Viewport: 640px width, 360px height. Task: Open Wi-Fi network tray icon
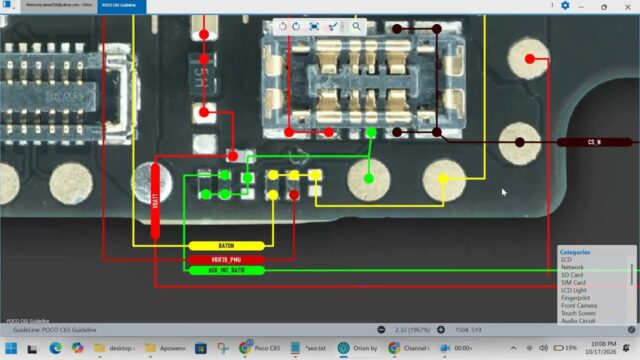click(x=530, y=348)
